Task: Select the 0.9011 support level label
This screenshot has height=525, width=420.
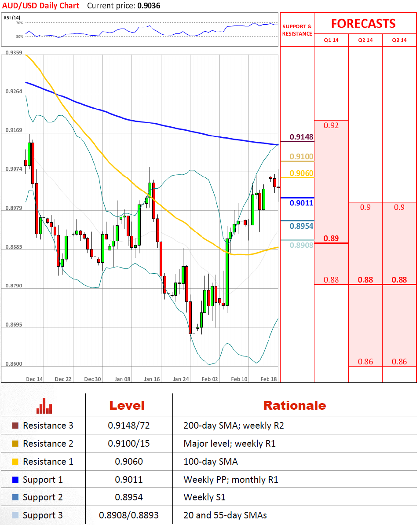Action: tap(301, 203)
